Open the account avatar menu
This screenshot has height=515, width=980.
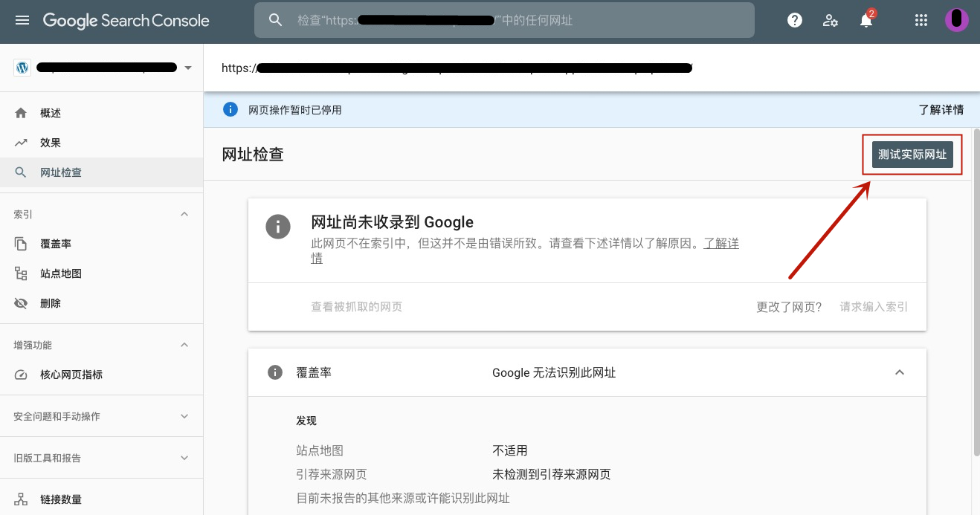957,20
